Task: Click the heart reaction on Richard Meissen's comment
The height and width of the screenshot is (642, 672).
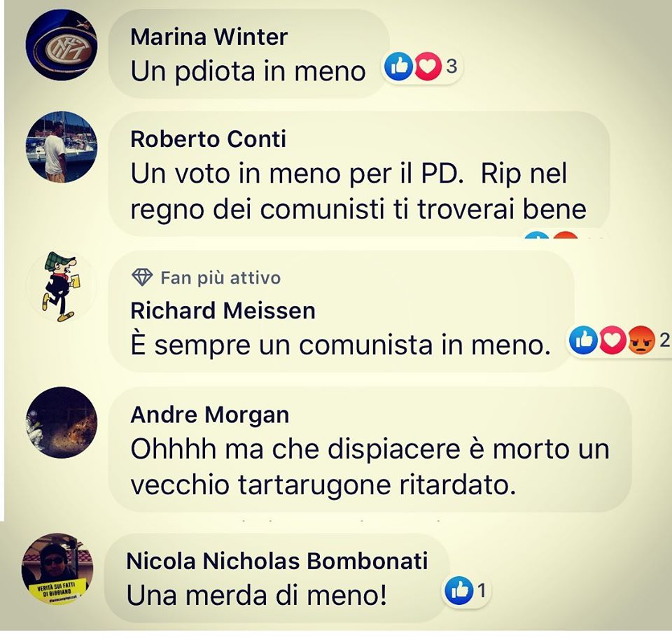Action: pos(612,340)
